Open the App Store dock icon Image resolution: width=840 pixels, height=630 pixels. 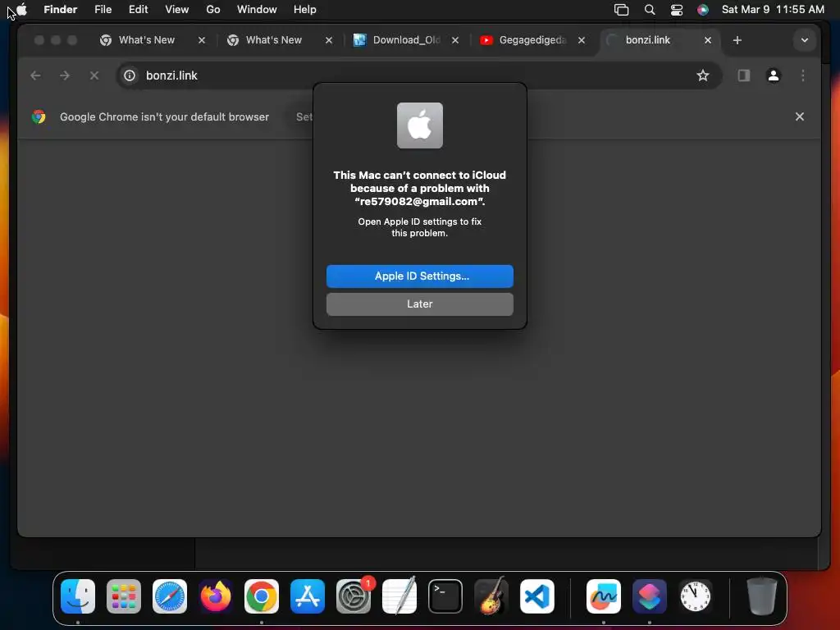[308, 596]
